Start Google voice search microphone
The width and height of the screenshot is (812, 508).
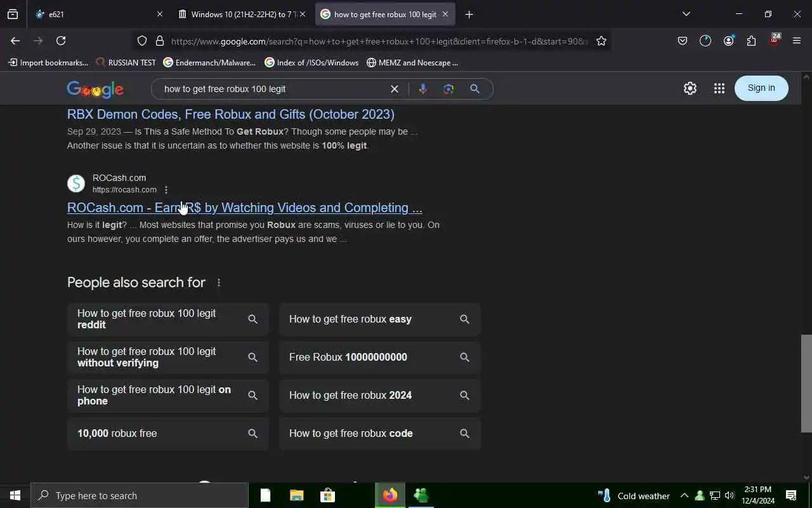[x=422, y=89]
